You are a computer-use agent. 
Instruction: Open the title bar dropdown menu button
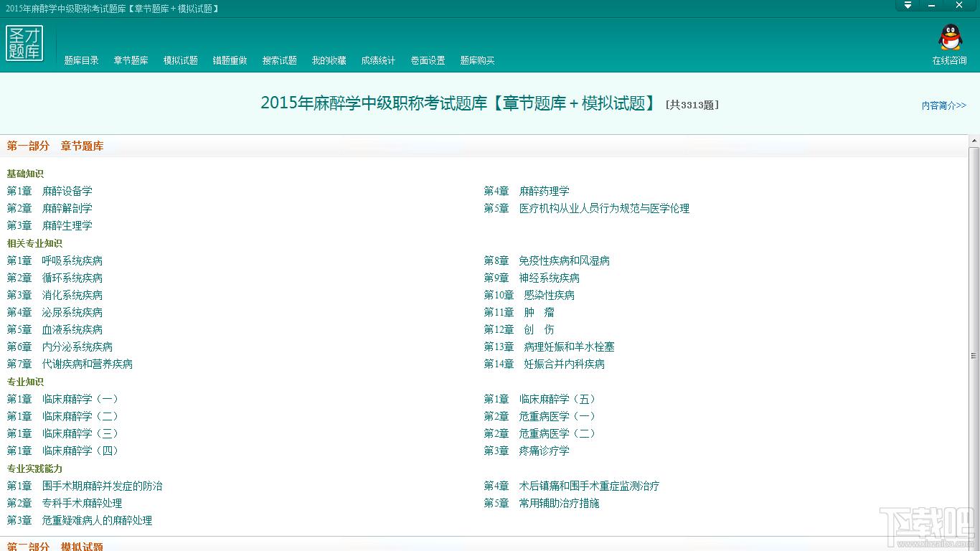click(x=908, y=5)
